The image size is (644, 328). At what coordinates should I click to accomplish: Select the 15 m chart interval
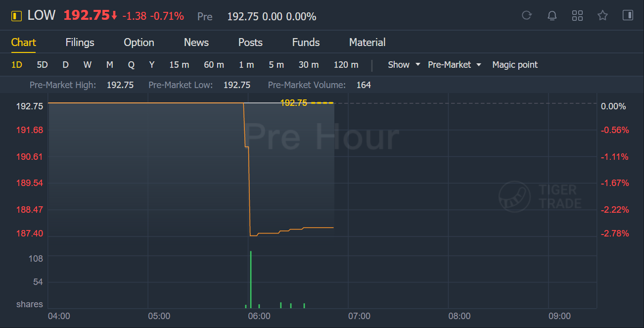click(x=179, y=65)
